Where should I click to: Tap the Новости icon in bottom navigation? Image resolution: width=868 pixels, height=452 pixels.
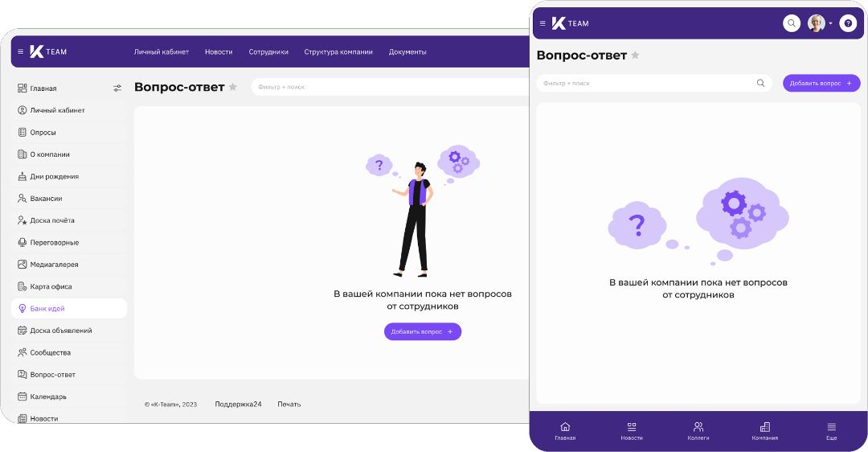(x=632, y=426)
